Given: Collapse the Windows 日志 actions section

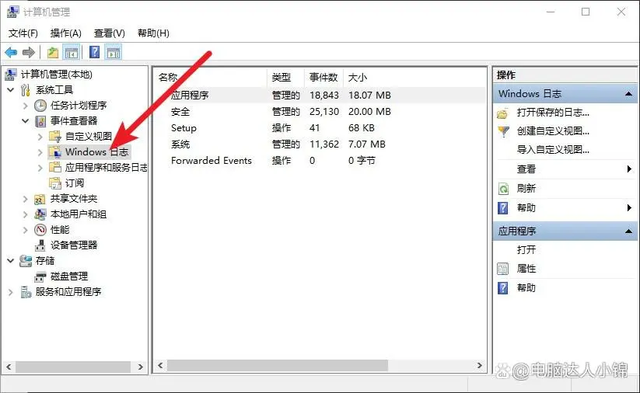Looking at the screenshot, I should (x=629, y=94).
